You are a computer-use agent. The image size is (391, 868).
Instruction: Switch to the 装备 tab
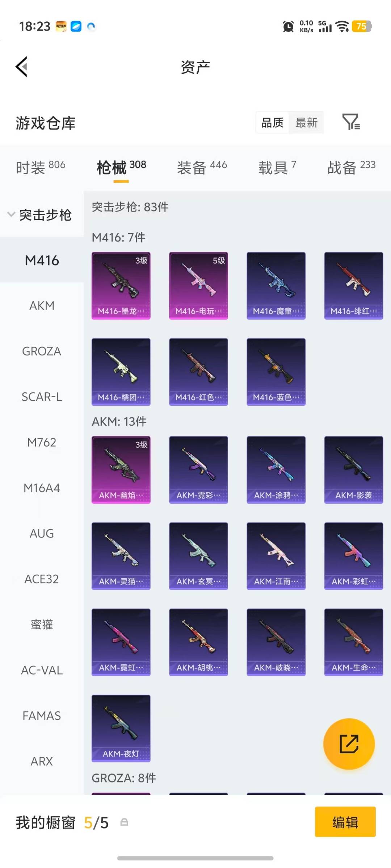click(202, 167)
